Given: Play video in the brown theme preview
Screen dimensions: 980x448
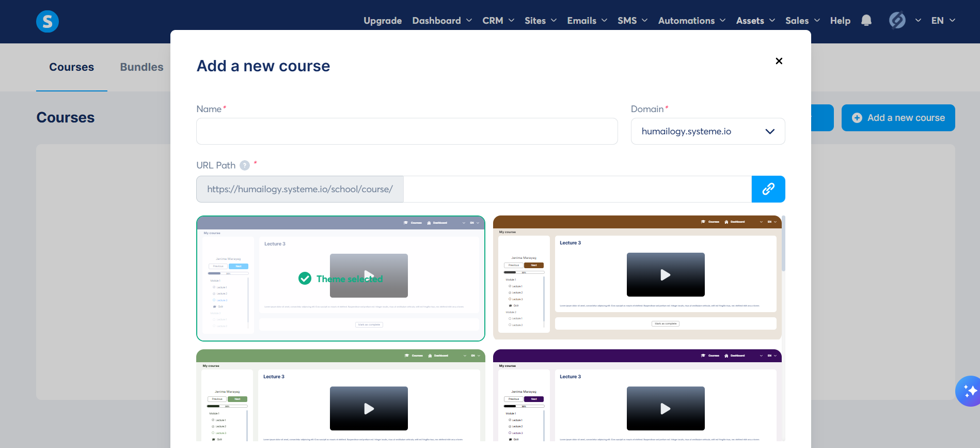Looking at the screenshot, I should click(x=666, y=275).
